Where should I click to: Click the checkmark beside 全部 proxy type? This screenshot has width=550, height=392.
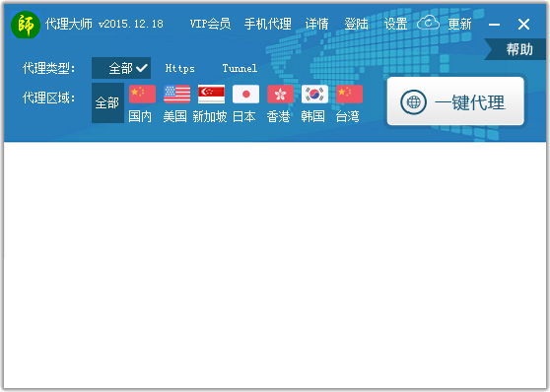[x=142, y=68]
